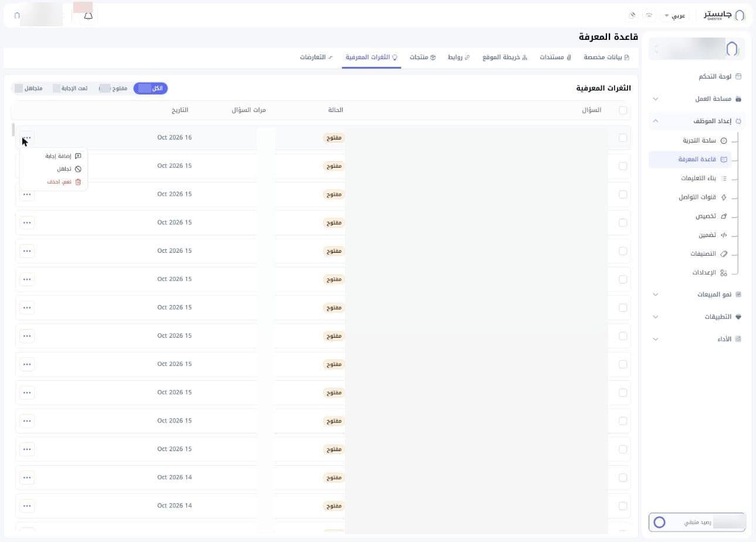Click the notification bell icon
This screenshot has height=542, width=756.
click(x=88, y=16)
